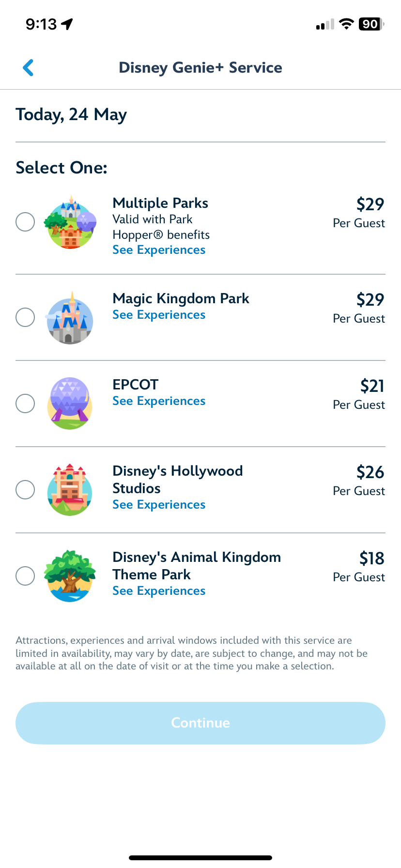Open See Experiences under Multiple Parks

pyautogui.click(x=159, y=250)
